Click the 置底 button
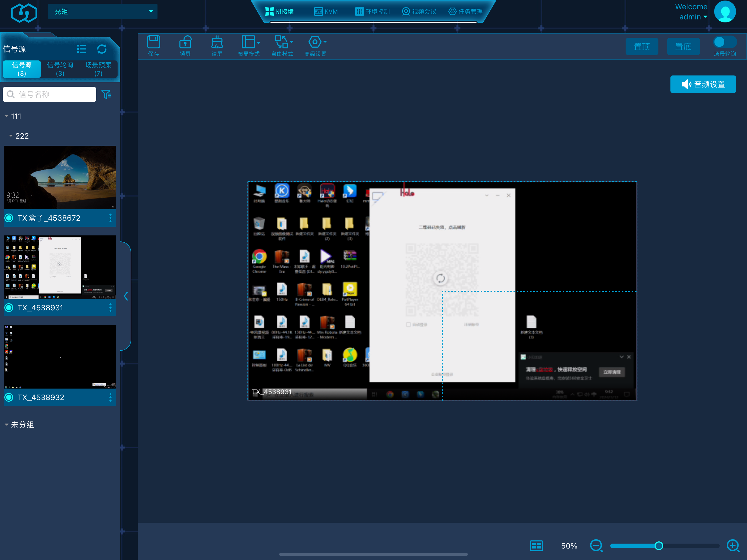The image size is (747, 560). click(x=683, y=46)
